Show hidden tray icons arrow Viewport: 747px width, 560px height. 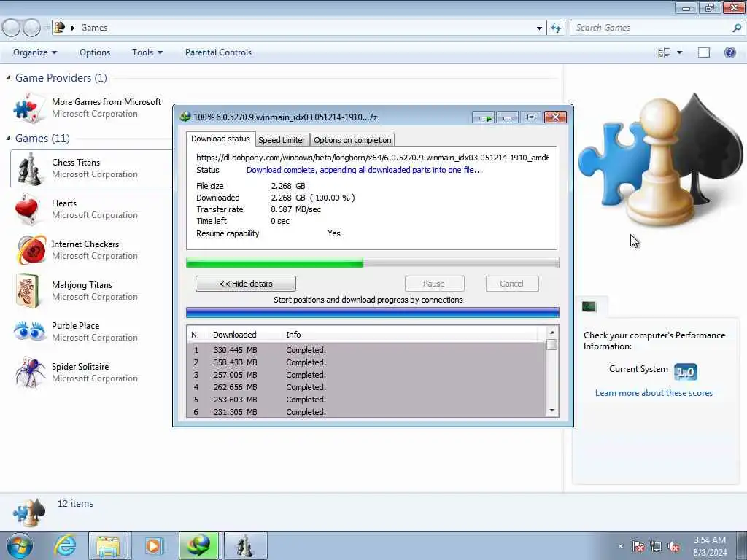(620, 547)
